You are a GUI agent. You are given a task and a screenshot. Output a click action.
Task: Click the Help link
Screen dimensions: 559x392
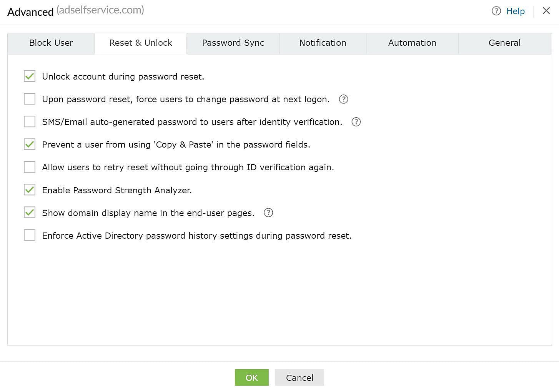[x=516, y=11]
